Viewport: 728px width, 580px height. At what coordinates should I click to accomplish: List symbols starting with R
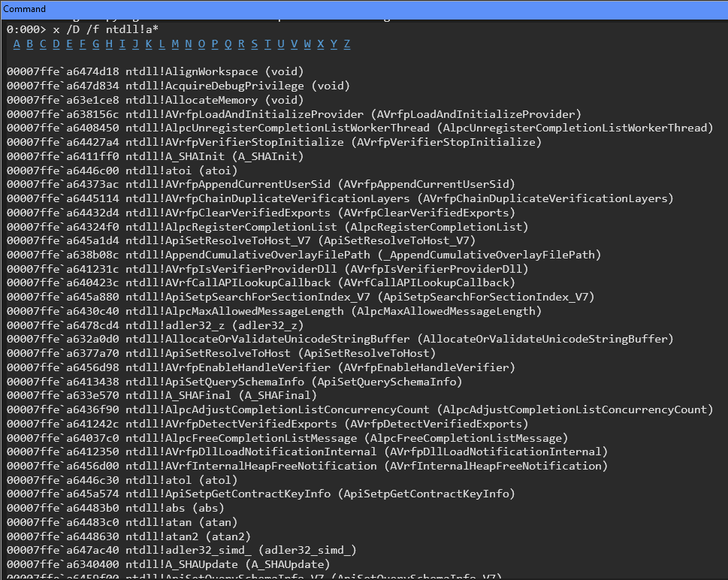tap(241, 44)
